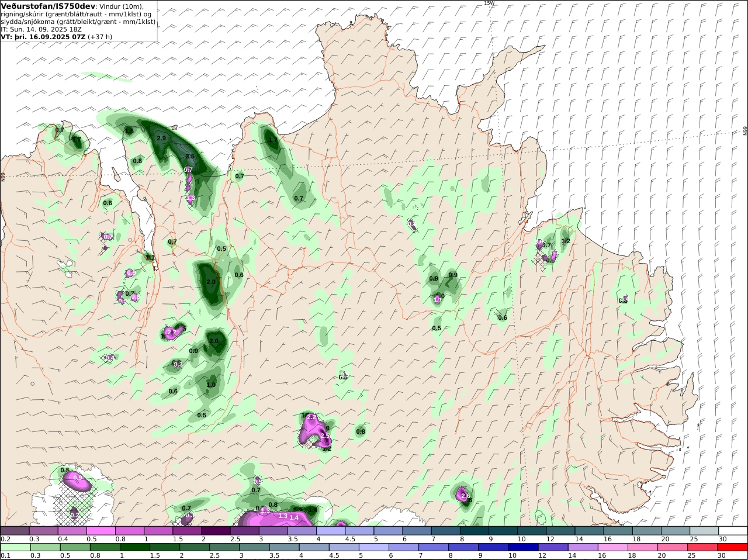
Task: Click the deep navy blue 10 rain legend swatch
Action: (x=524, y=547)
